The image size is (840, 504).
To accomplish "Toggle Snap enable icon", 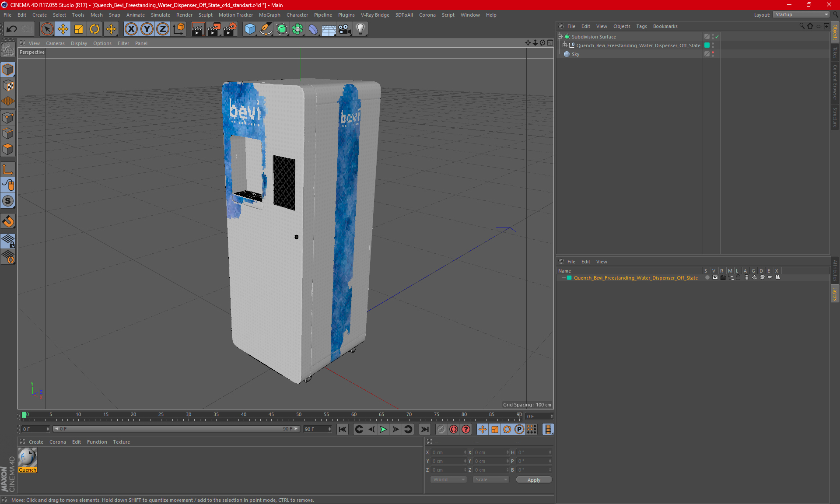I will (8, 221).
